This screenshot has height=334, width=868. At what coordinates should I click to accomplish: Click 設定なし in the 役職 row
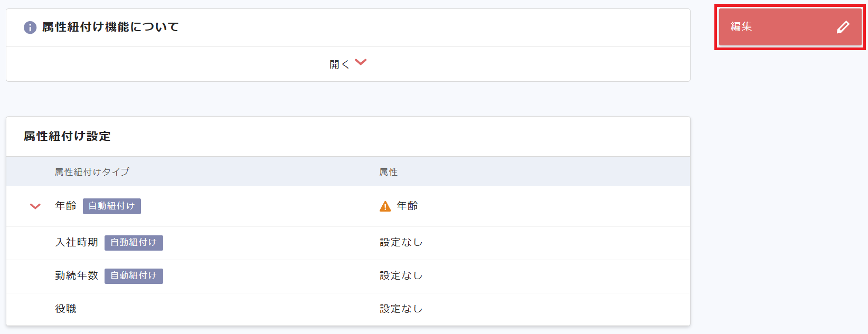click(401, 309)
